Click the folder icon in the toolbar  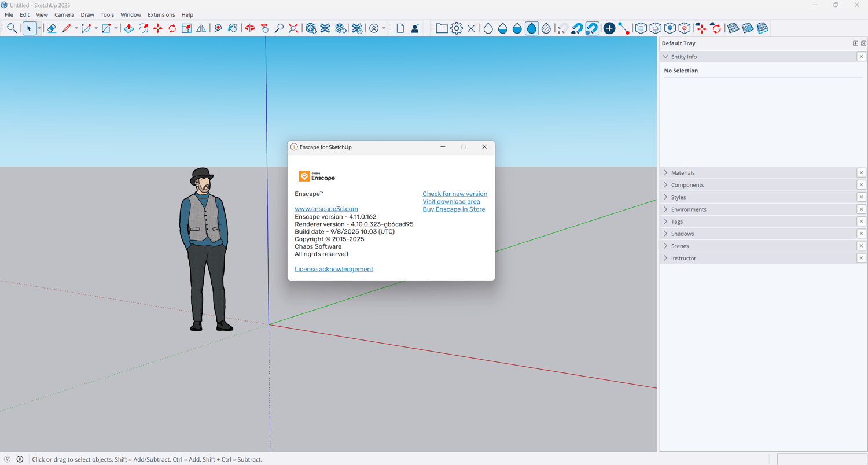click(x=442, y=28)
